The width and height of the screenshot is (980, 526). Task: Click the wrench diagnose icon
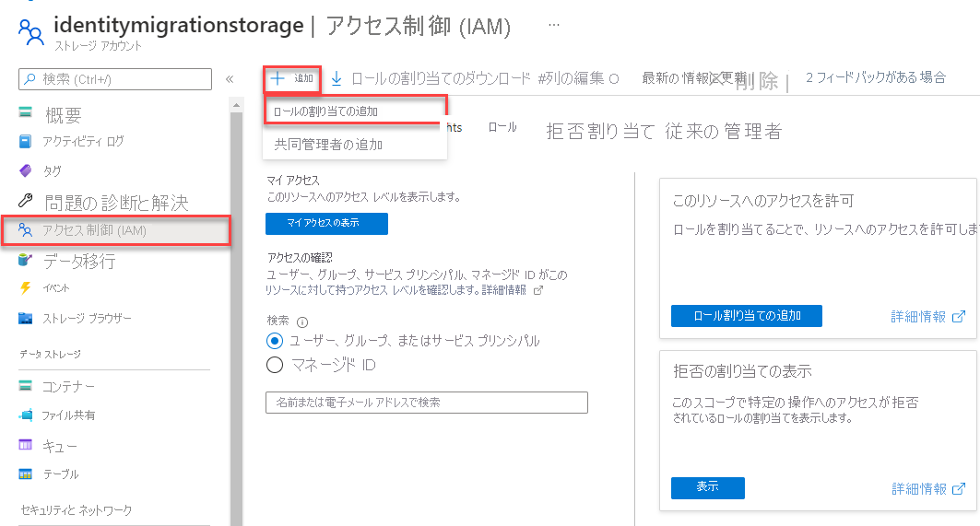25,200
